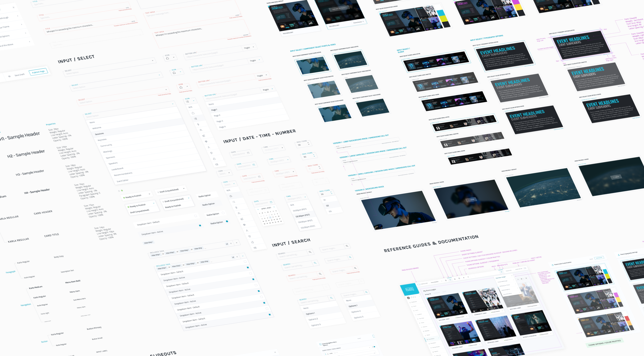Screen dimensions: 644x356
Task: Click the calendar icon in the Date field above April 2021
Action: point(271,202)
